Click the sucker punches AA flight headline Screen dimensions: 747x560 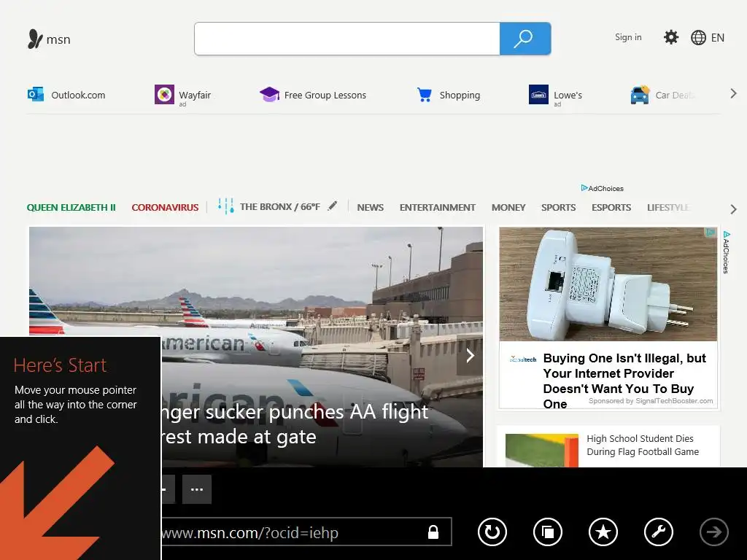[295, 424]
